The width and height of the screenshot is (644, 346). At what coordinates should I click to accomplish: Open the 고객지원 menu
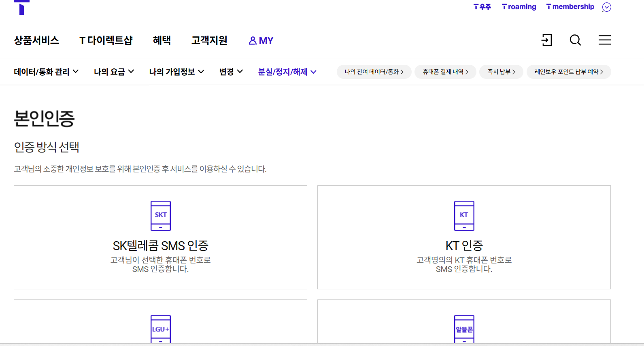click(x=209, y=40)
